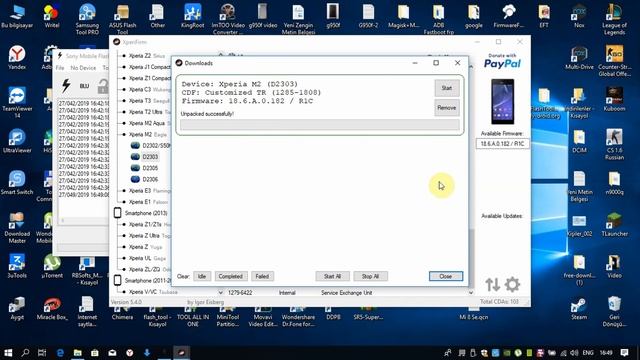The image size is (640, 360).
Task: Select the D2306 device variant
Action: pyautogui.click(x=150, y=179)
